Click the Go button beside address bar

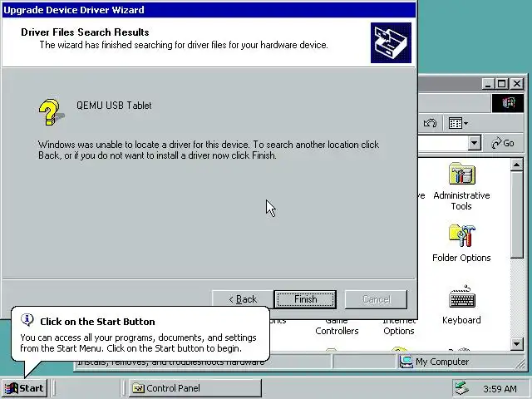(503, 143)
